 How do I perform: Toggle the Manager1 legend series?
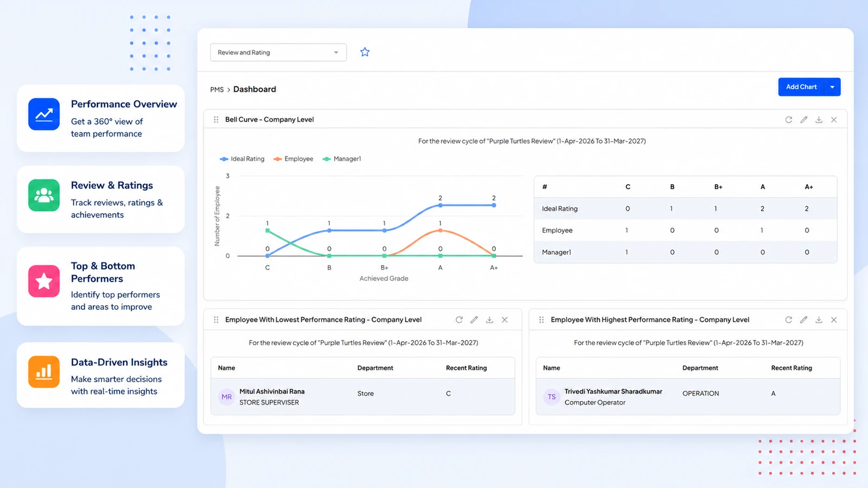tap(342, 159)
